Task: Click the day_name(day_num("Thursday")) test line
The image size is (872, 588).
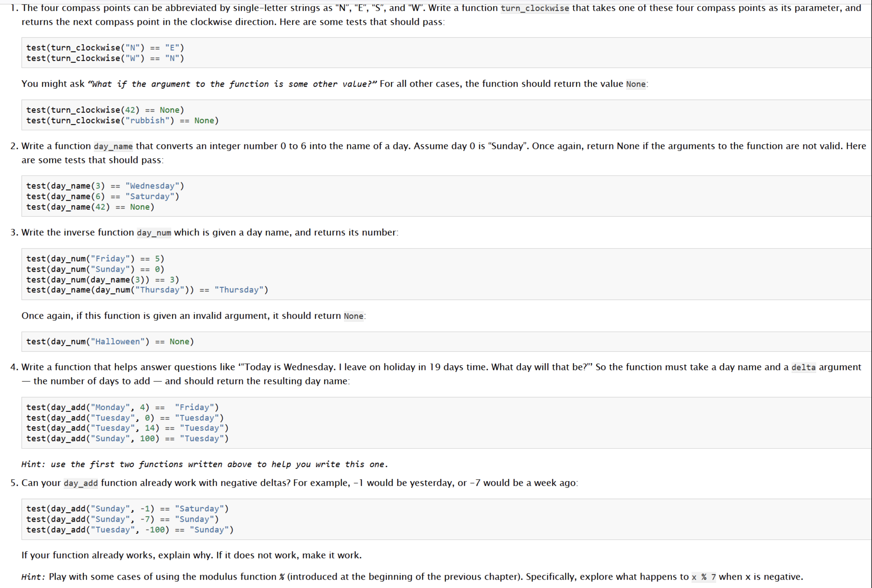Action: click(x=147, y=290)
